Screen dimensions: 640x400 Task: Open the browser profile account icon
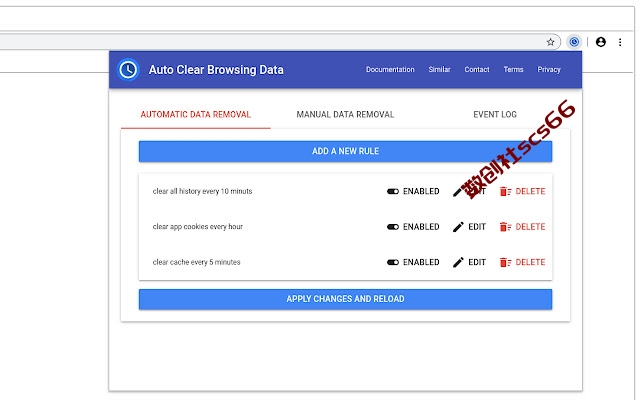(600, 42)
